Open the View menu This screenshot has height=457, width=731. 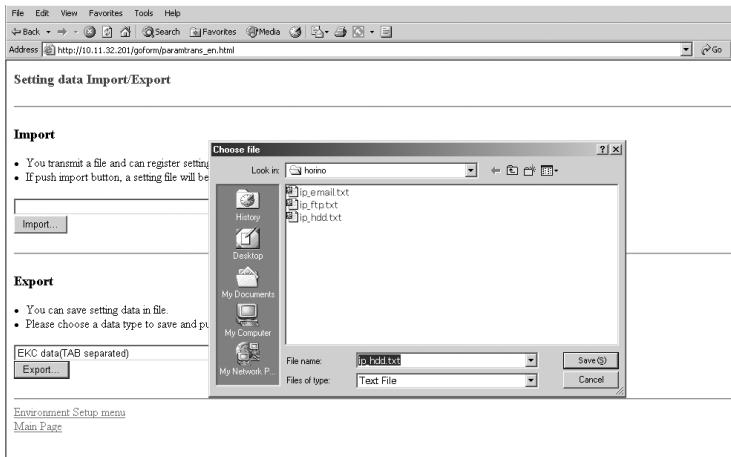(69, 13)
